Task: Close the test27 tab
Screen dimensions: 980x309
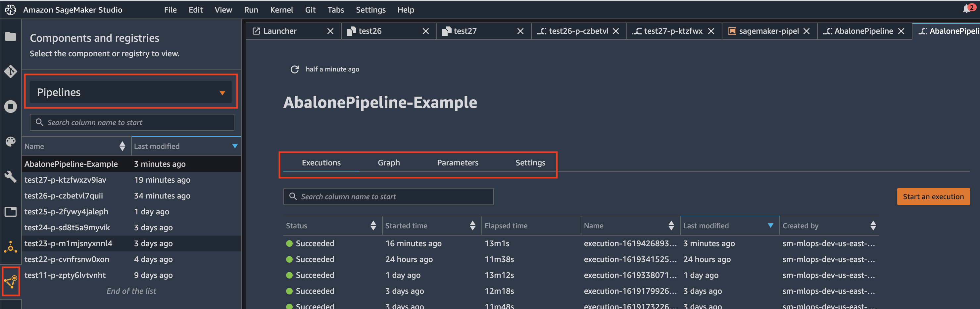Action: tap(520, 31)
